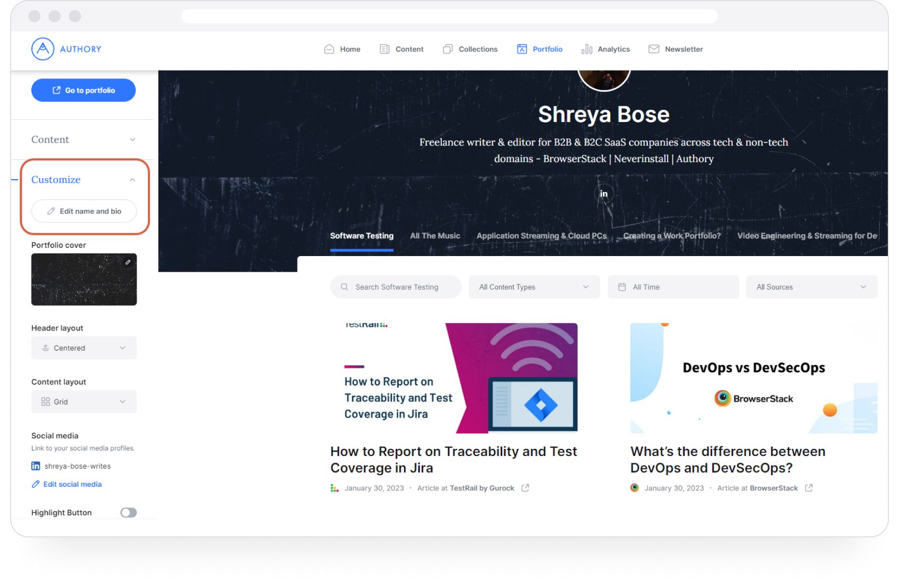Viewport: 899px width, 588px height.
Task: Open Analytics from the top navigation
Action: 606,49
